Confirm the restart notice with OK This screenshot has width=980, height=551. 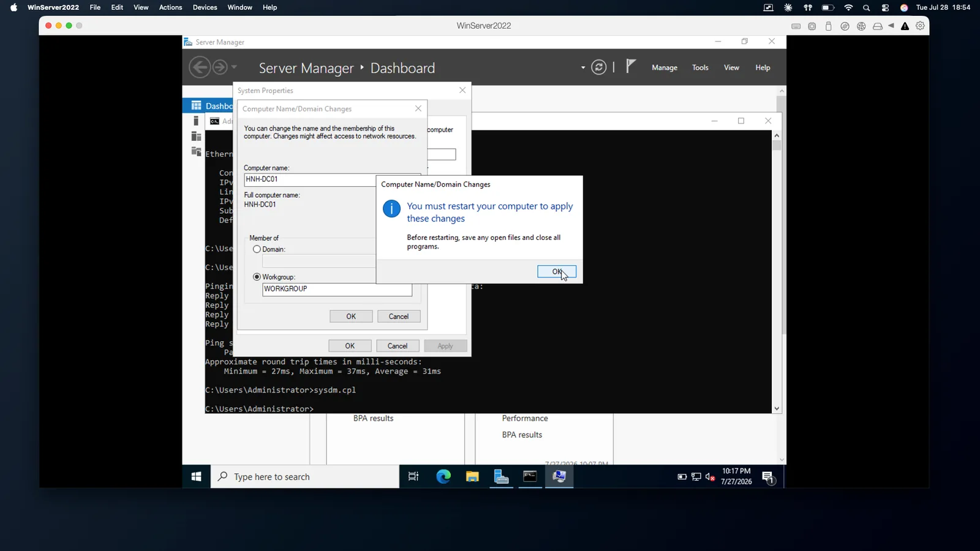pos(556,271)
